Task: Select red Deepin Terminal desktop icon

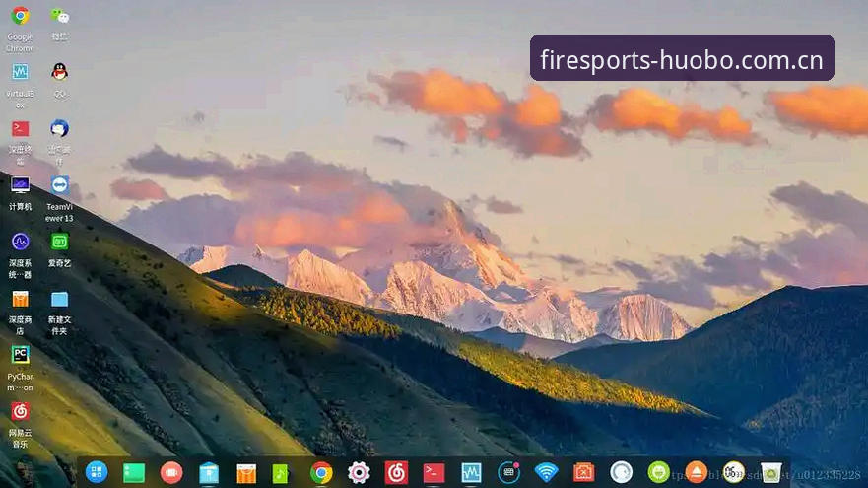Action: coord(20,128)
